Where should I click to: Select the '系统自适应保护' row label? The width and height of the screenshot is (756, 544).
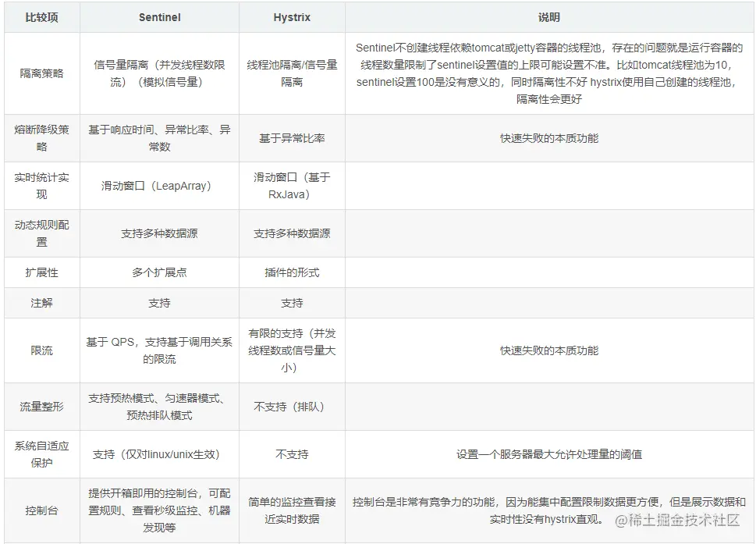(42, 453)
